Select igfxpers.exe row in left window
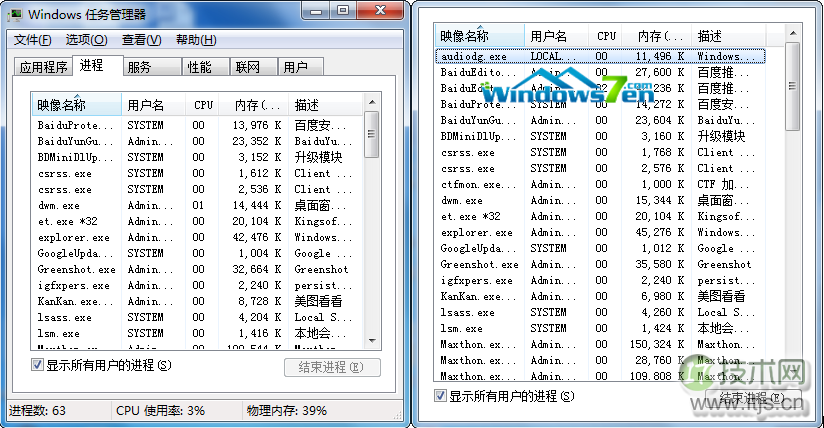 coord(197,286)
